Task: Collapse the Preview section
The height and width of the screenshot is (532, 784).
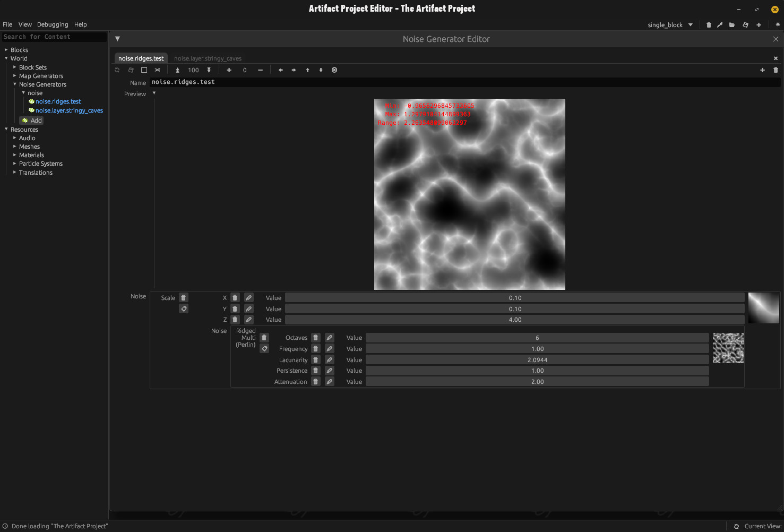Action: pos(154,93)
